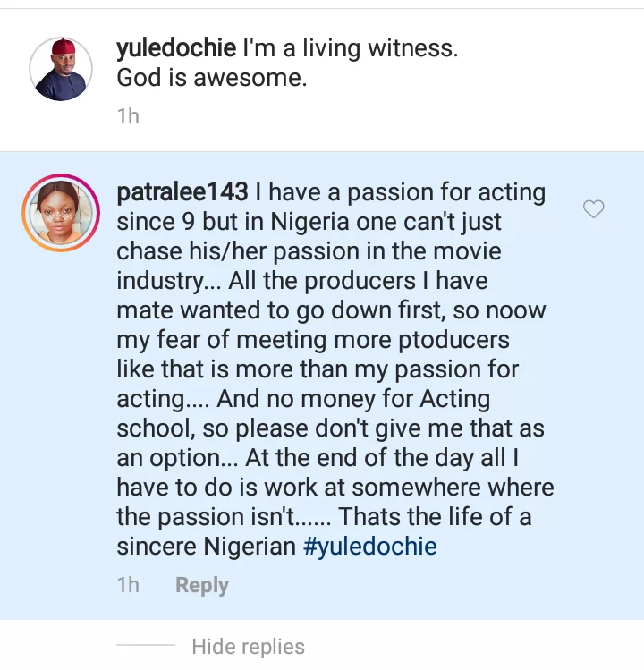Click the 1h timestamp under yuledochie's comment

point(128,116)
